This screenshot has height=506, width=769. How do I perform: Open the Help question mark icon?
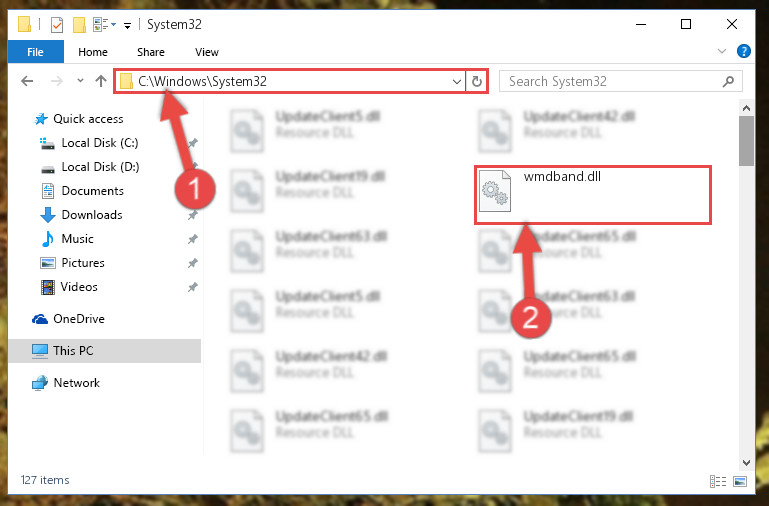[743, 51]
